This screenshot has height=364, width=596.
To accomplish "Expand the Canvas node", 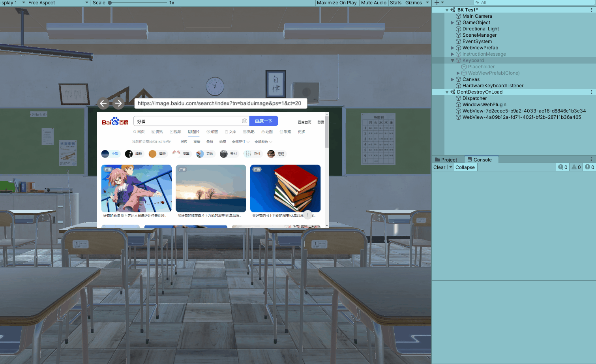I will click(x=453, y=79).
